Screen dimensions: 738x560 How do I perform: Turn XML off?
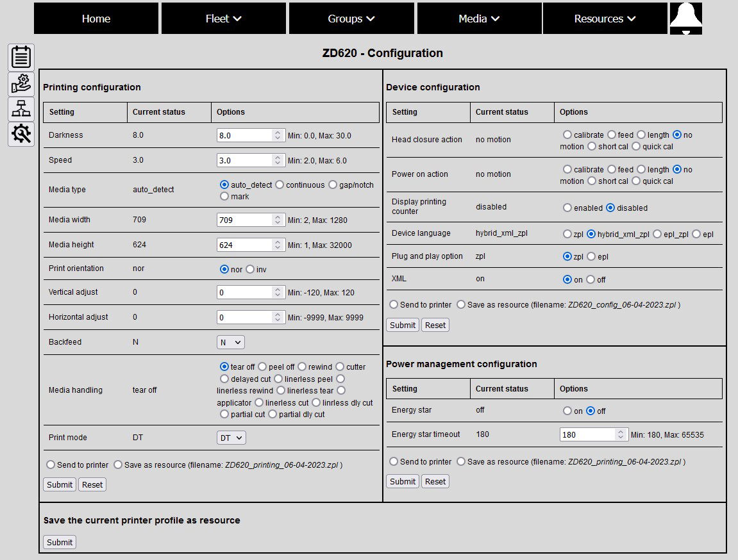click(591, 279)
